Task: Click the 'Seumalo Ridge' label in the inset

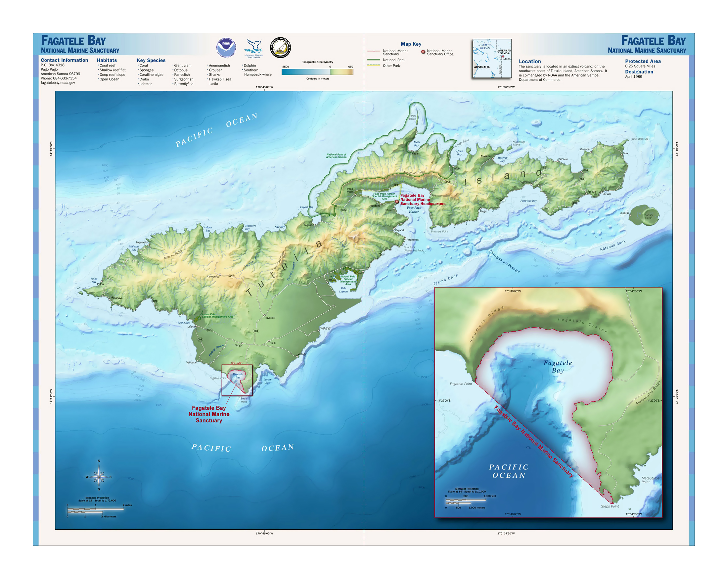Action: click(486, 324)
